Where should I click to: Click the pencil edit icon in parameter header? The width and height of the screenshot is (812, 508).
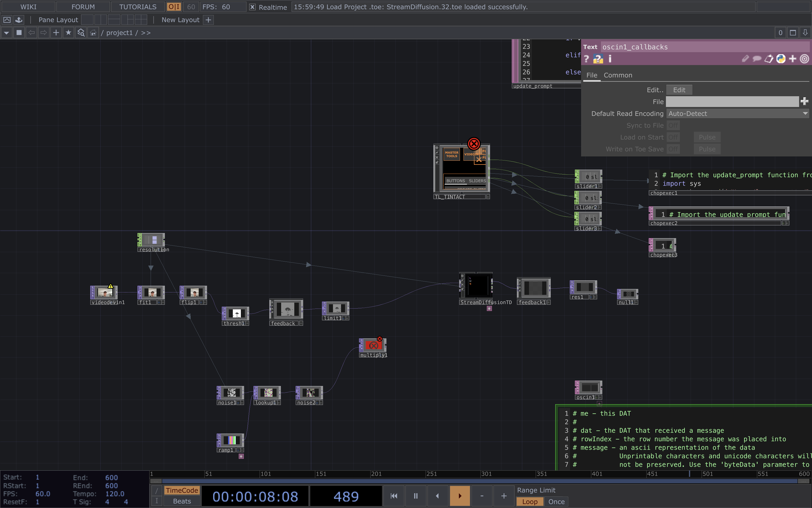coord(745,59)
